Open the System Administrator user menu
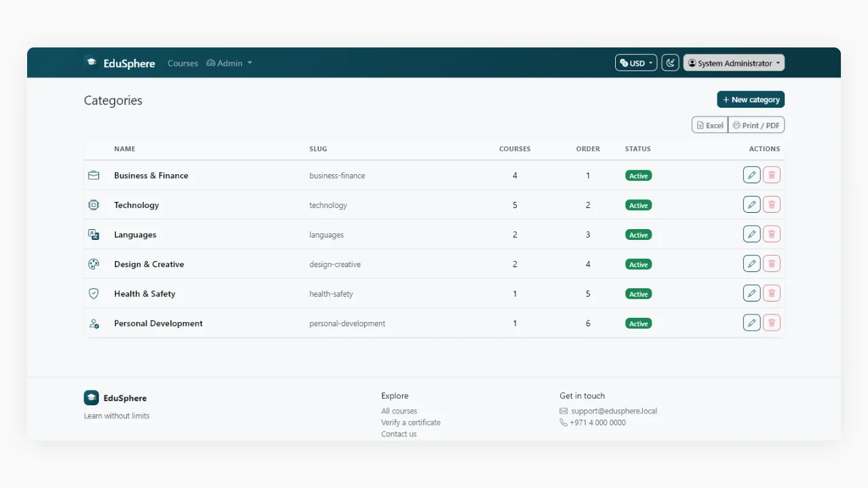Viewport: 868px width, 488px height. [x=734, y=63]
